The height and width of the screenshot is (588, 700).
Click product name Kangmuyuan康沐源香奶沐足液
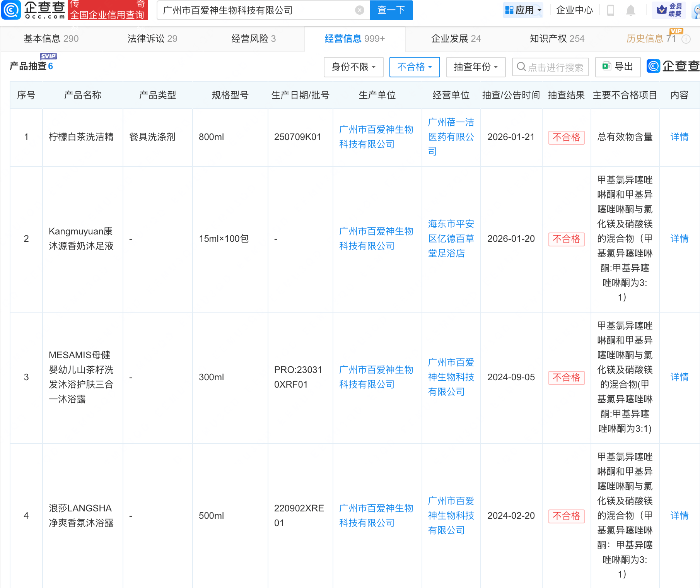point(81,239)
